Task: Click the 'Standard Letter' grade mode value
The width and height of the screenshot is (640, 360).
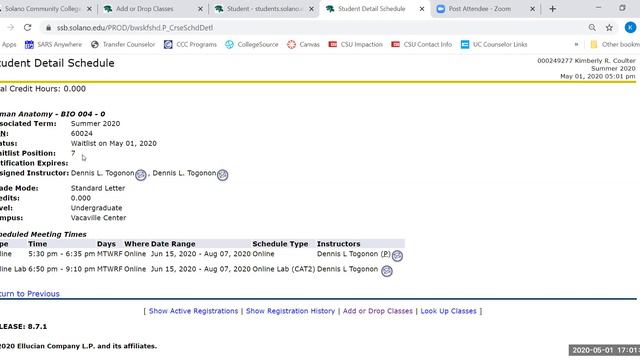Action: point(98,188)
